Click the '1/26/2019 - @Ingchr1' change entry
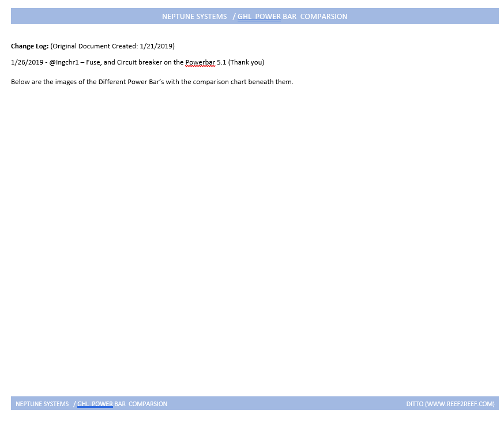 click(138, 62)
